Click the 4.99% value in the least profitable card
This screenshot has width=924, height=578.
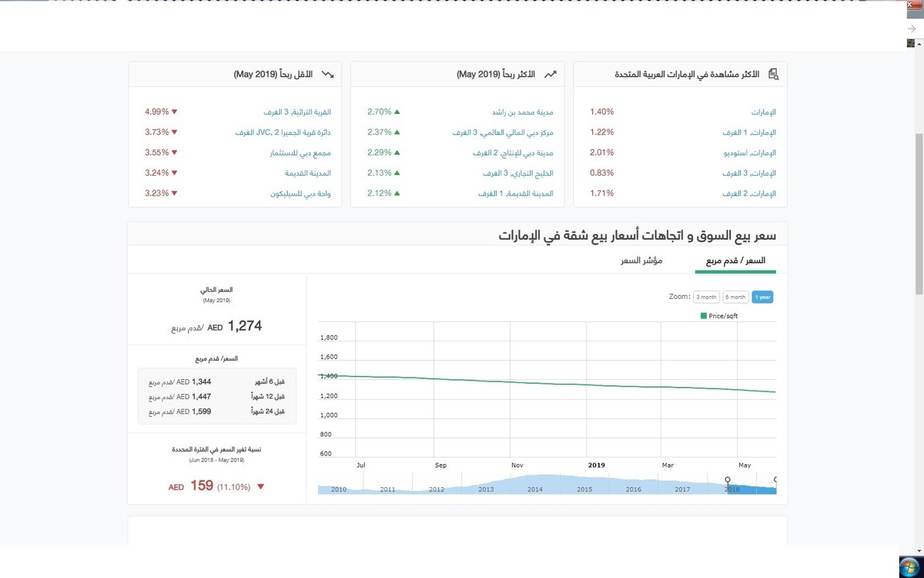tap(156, 112)
